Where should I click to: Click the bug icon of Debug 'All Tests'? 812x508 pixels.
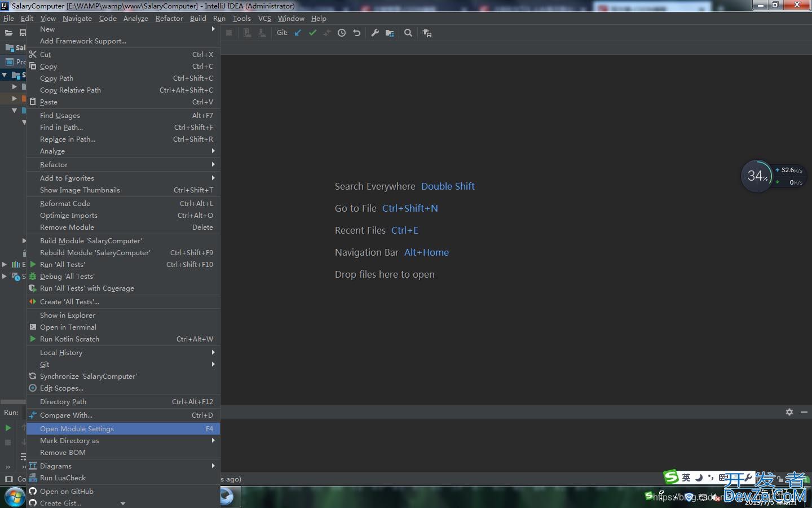[x=33, y=276]
